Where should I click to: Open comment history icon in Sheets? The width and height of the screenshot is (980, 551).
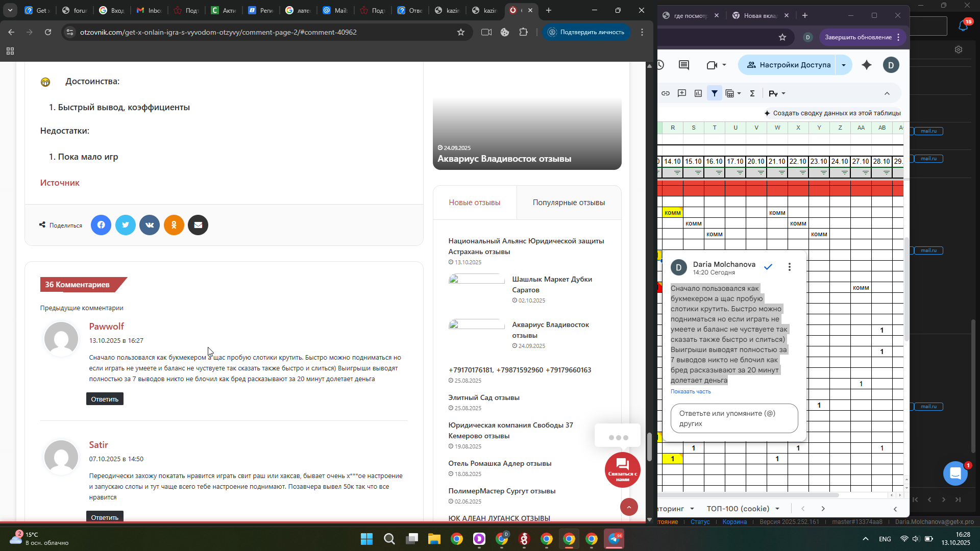tap(684, 65)
